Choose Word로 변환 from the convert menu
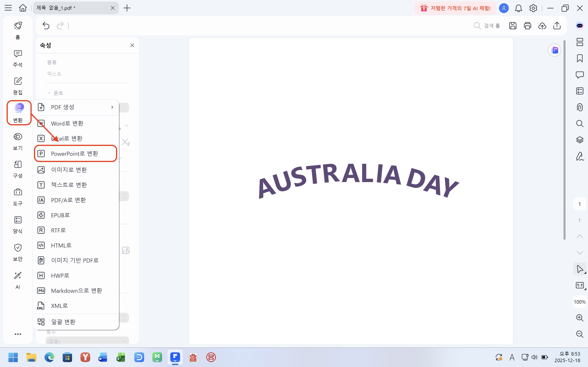Image resolution: width=588 pixels, height=367 pixels. [x=67, y=123]
